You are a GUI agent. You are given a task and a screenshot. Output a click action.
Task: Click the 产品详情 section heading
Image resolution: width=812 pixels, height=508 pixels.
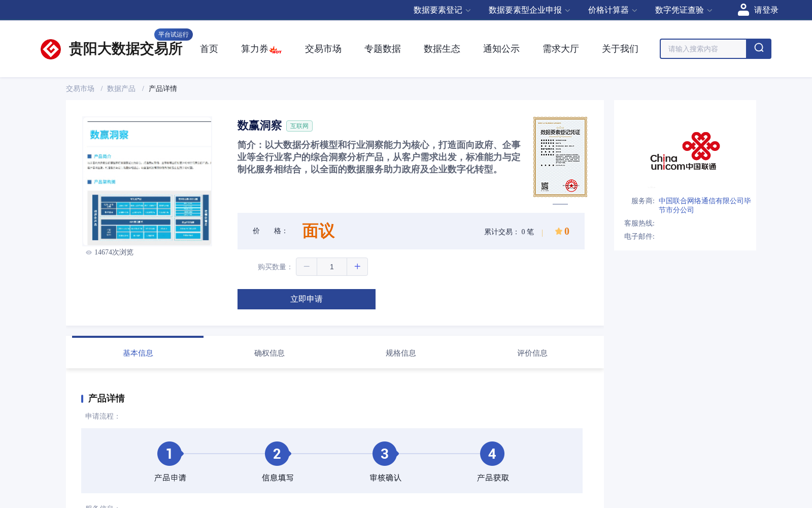107,398
